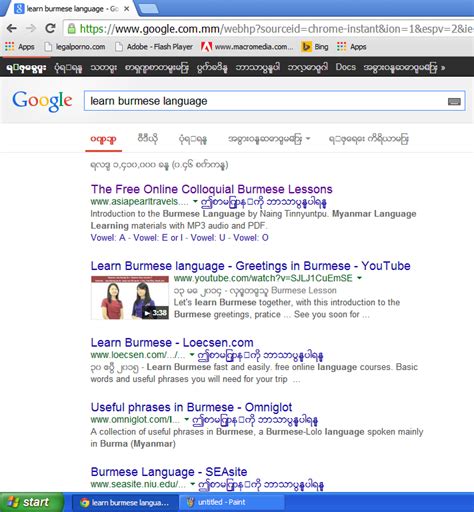The image size is (474, 512).
Task: Click the Google logo
Action: [42, 101]
